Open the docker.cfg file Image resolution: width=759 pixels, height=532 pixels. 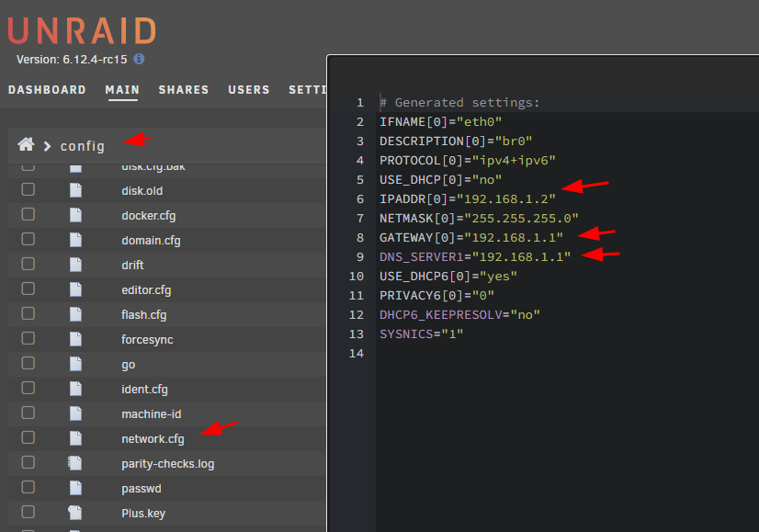coord(149,215)
